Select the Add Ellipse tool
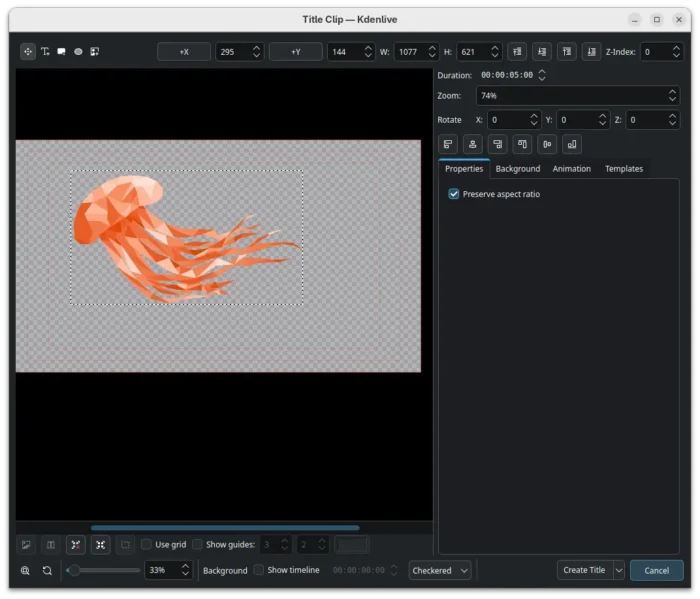 78,51
